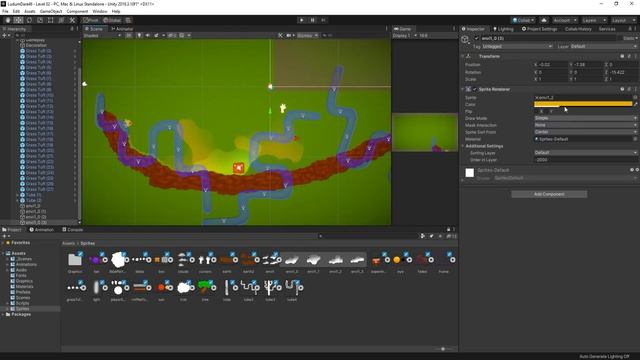Select the Graphics folder in Sprites assets

click(75, 262)
